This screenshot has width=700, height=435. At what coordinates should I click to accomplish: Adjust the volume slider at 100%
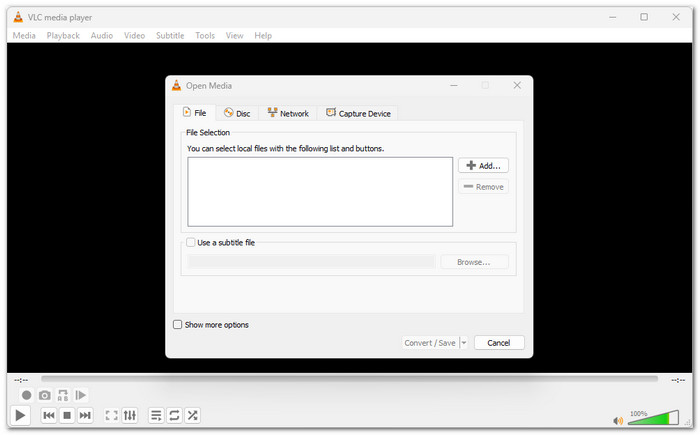coord(653,418)
